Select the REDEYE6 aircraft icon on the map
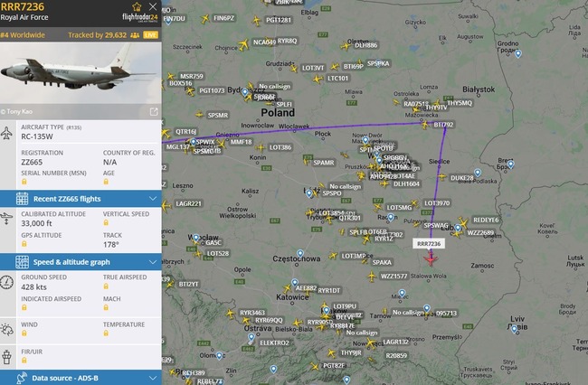588x385 pixels. pos(463,222)
